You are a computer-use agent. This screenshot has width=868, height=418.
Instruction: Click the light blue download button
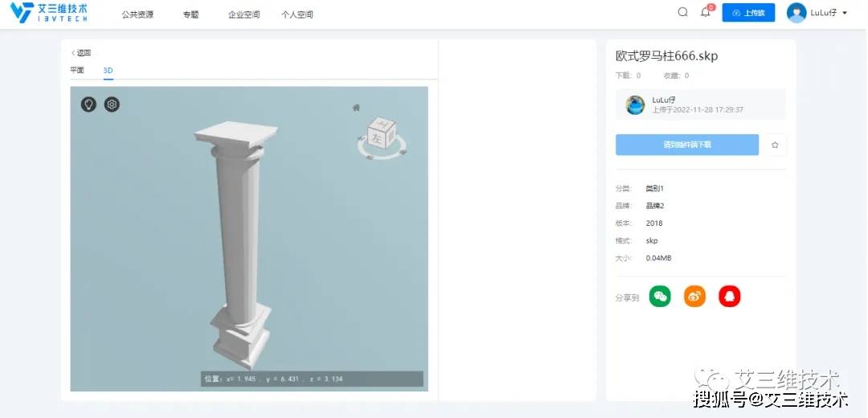click(687, 145)
